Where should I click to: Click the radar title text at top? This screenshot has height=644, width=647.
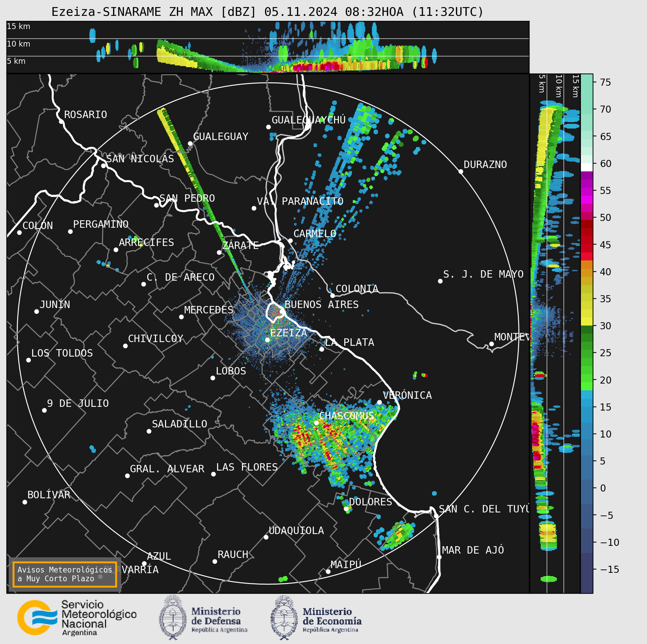(x=267, y=12)
